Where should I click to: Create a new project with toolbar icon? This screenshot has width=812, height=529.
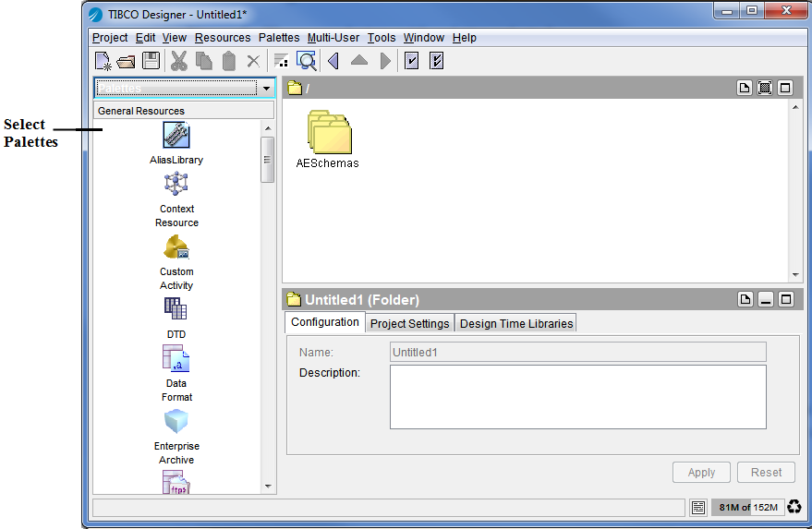click(x=103, y=61)
